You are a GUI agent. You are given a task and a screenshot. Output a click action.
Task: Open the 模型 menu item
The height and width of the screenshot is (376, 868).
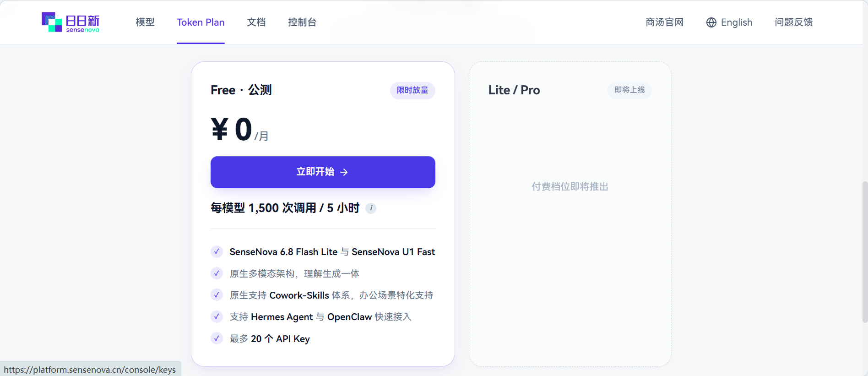pyautogui.click(x=145, y=22)
